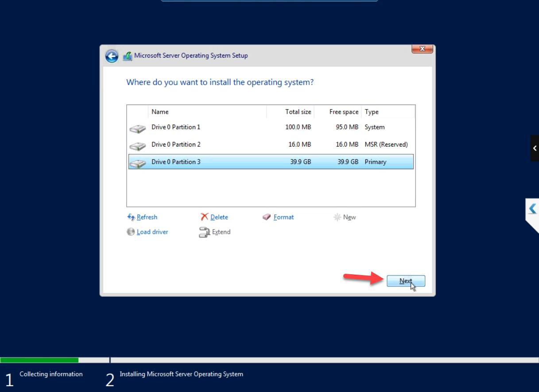
Task: Click the System type cell
Action: [375, 127]
